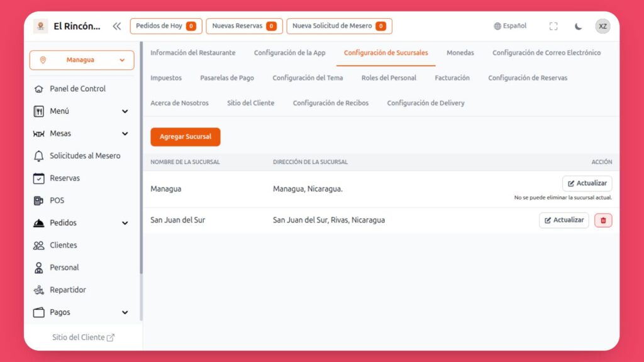644x362 pixels.
Task: Open Pedidos de Hoy button
Action: (x=166, y=26)
